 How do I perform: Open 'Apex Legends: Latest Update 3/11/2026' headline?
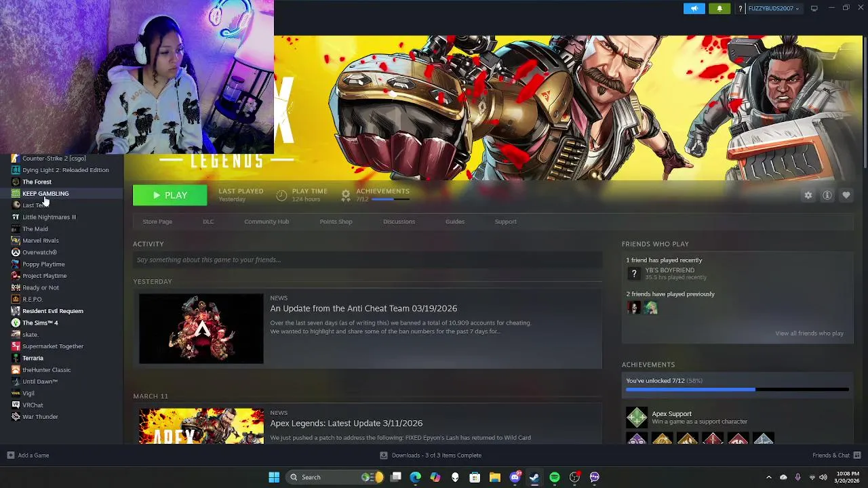coord(346,423)
